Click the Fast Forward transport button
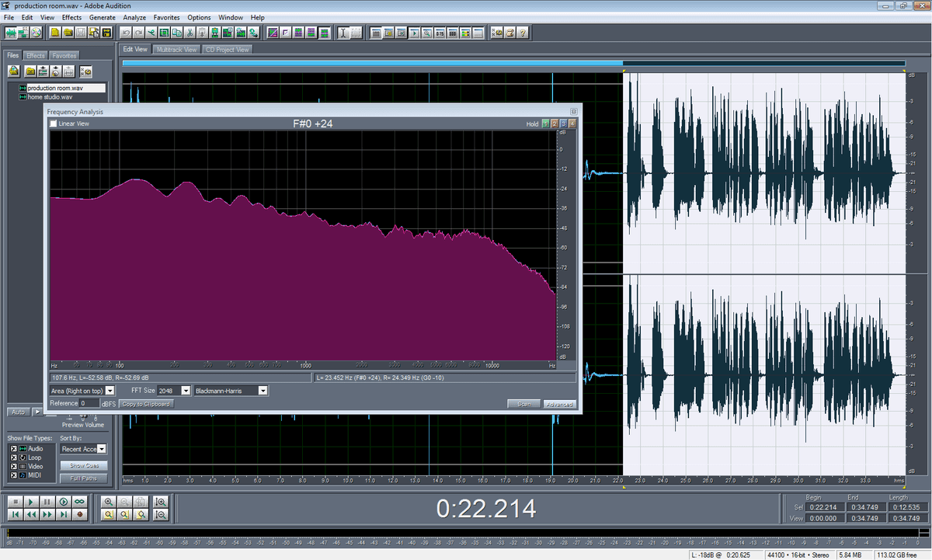Screen dimensions: 932x560 pos(47,514)
